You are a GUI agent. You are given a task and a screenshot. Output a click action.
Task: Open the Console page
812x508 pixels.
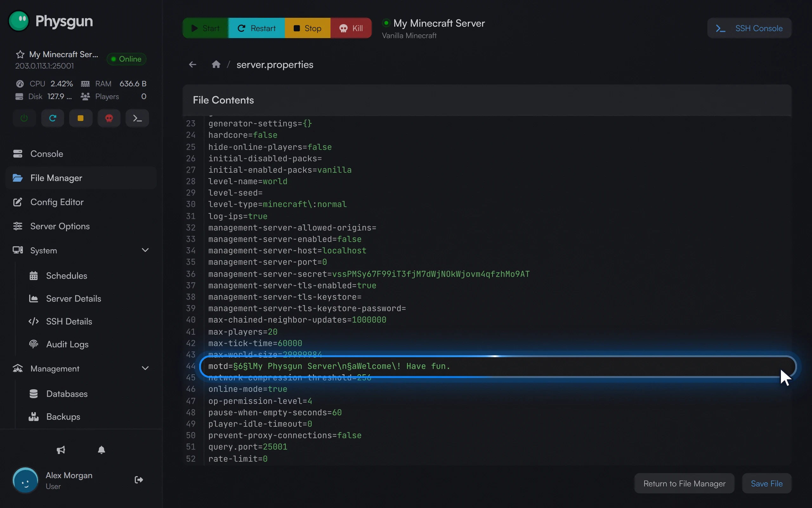81,154
